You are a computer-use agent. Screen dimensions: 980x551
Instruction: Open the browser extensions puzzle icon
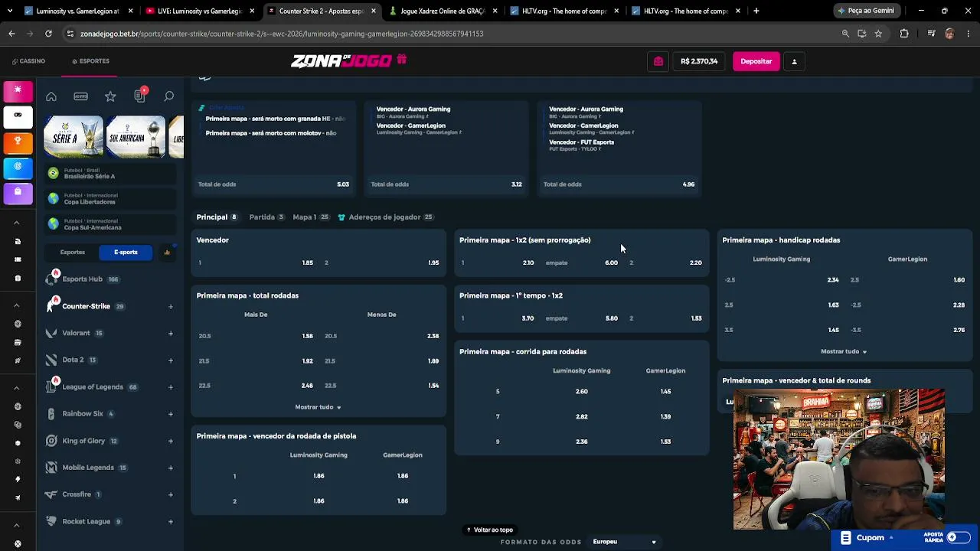pyautogui.click(x=904, y=34)
